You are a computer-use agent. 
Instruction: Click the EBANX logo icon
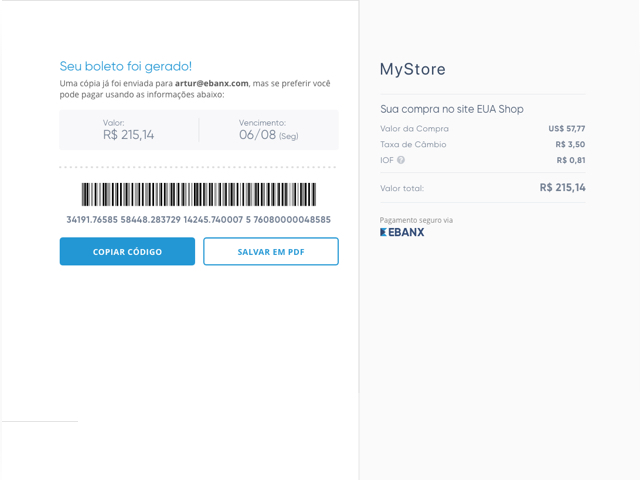(402, 232)
